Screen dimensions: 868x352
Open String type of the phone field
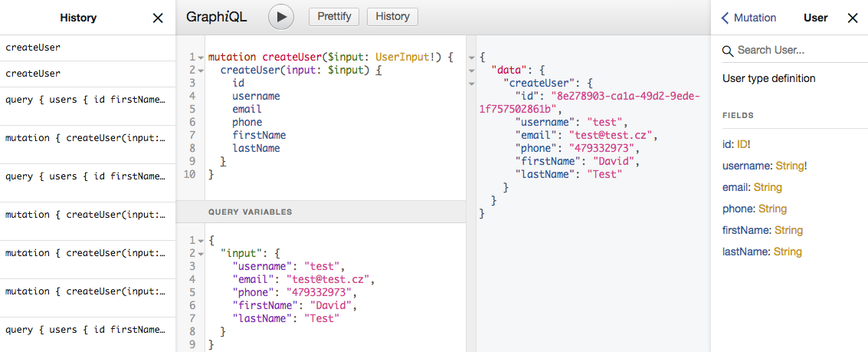(773, 209)
